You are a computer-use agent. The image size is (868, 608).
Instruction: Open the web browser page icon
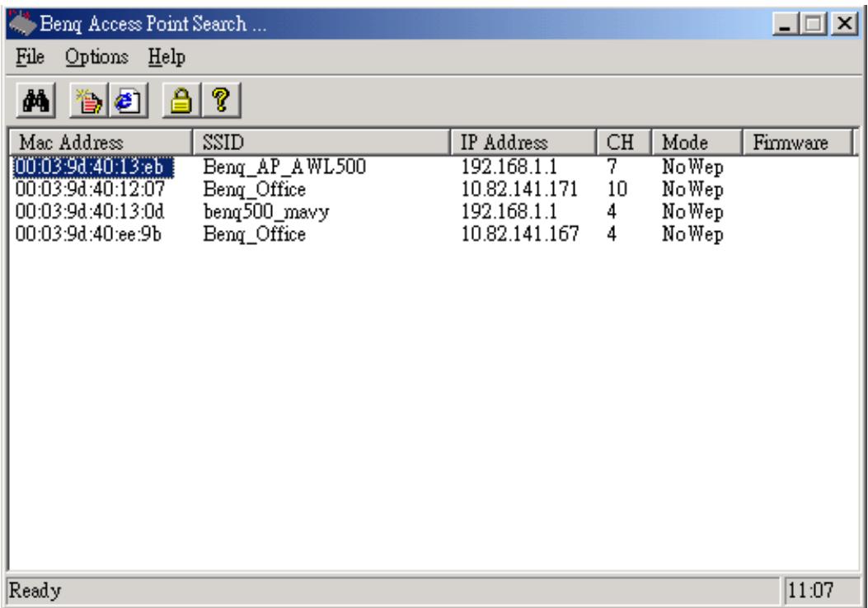click(129, 101)
